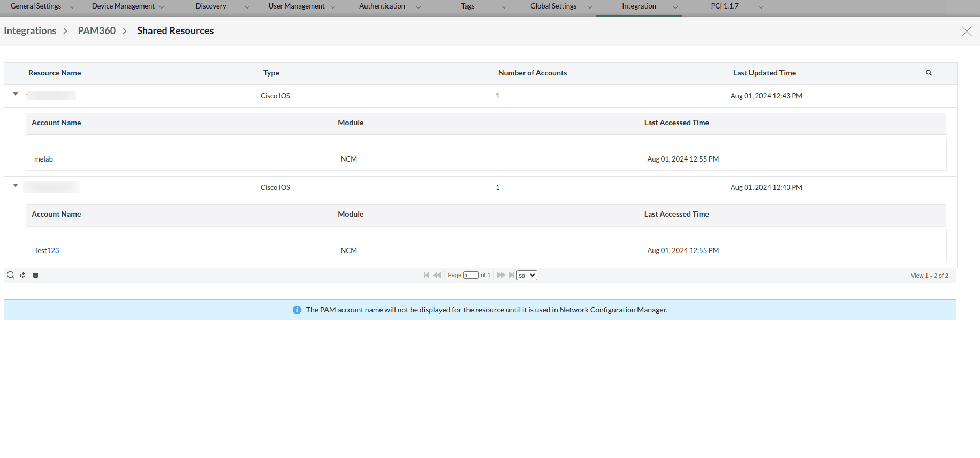Click Test123 last accessed time value
980x458 pixels.
pos(683,250)
